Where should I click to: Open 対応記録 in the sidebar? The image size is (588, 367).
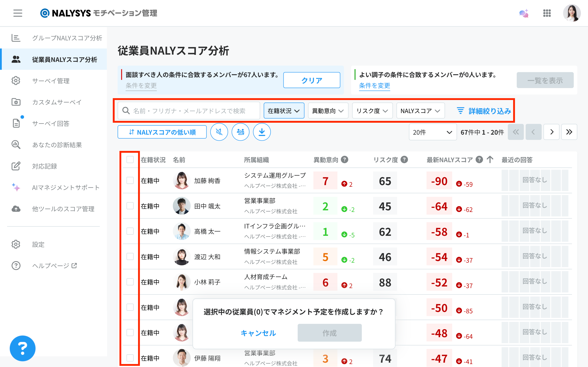click(45, 166)
